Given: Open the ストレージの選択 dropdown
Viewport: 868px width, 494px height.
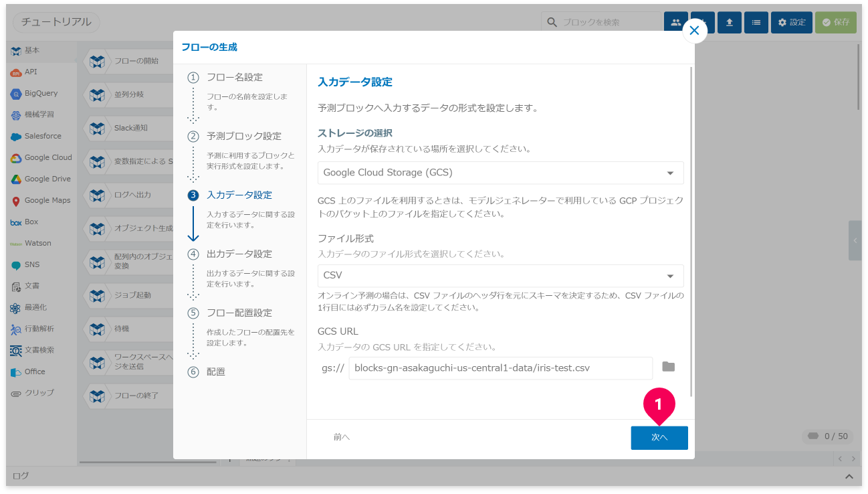Looking at the screenshot, I should (x=500, y=173).
